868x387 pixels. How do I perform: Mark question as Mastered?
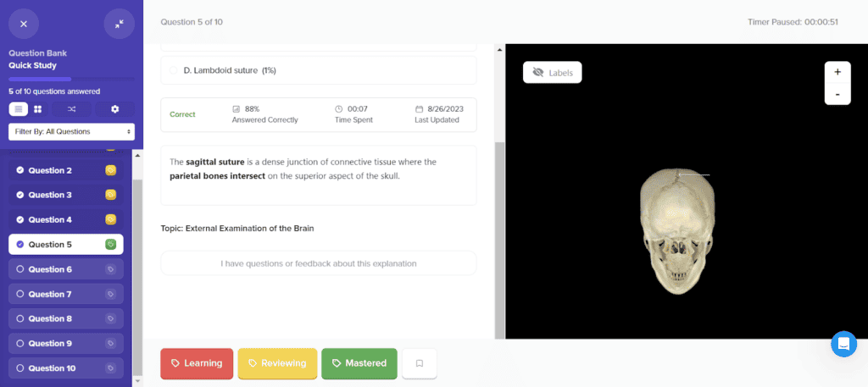pyautogui.click(x=359, y=363)
